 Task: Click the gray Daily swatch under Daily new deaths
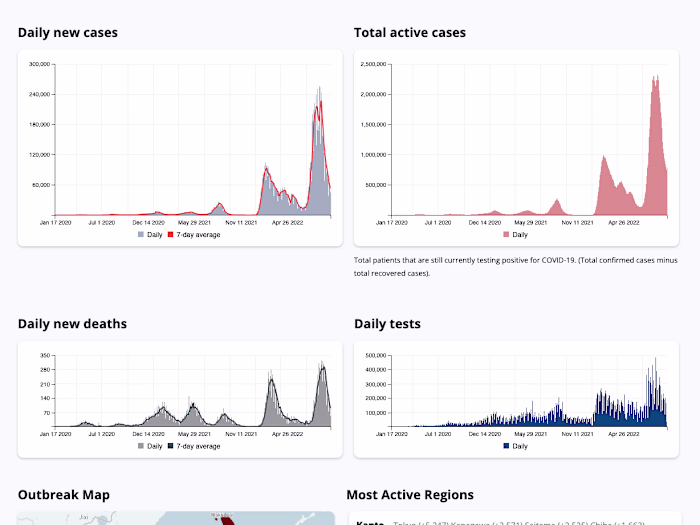click(141, 446)
